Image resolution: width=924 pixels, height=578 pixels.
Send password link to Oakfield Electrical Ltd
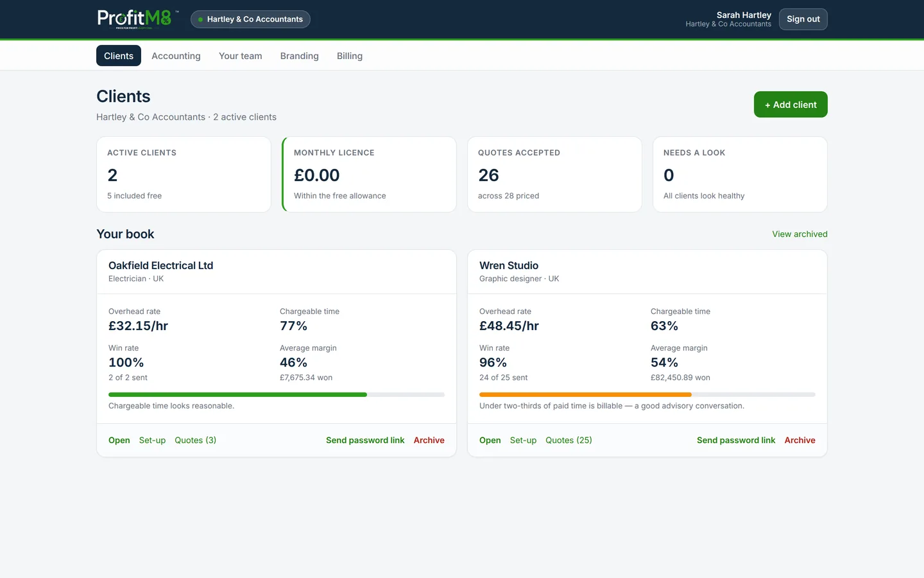365,440
